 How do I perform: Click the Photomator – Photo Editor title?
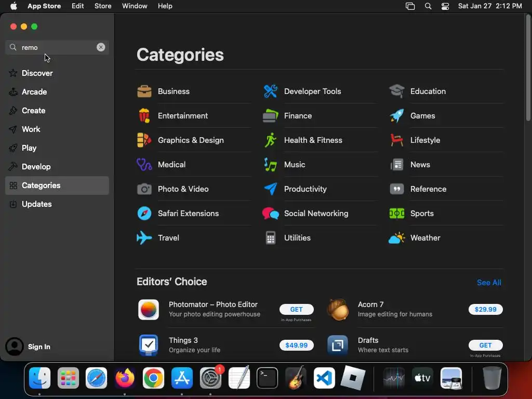213,304
